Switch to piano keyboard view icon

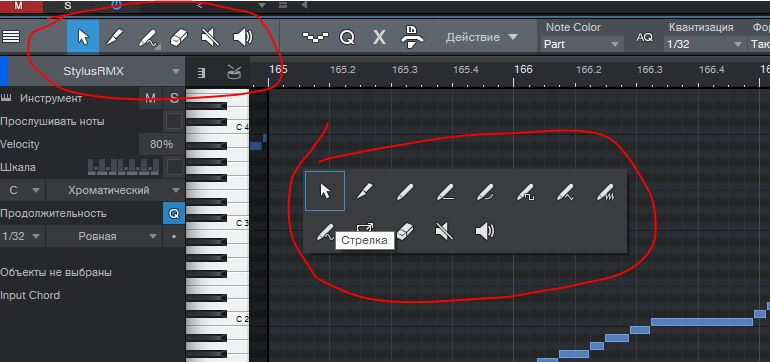(201, 73)
